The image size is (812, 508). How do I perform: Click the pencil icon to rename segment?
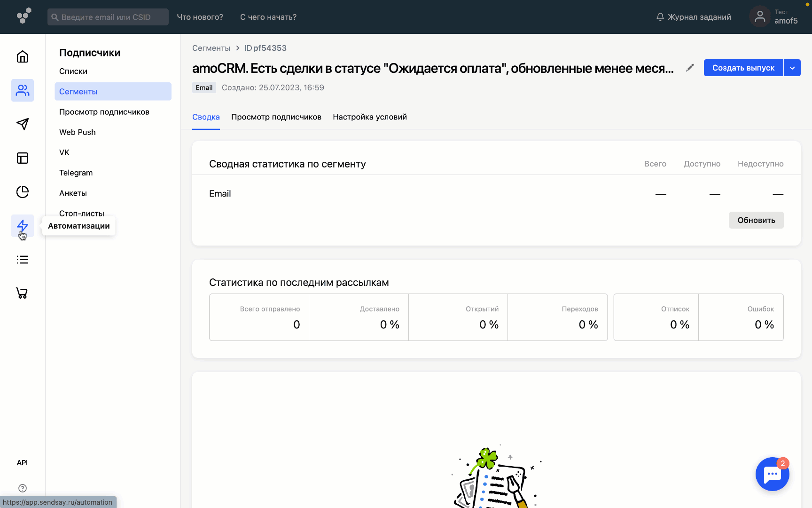pos(690,68)
